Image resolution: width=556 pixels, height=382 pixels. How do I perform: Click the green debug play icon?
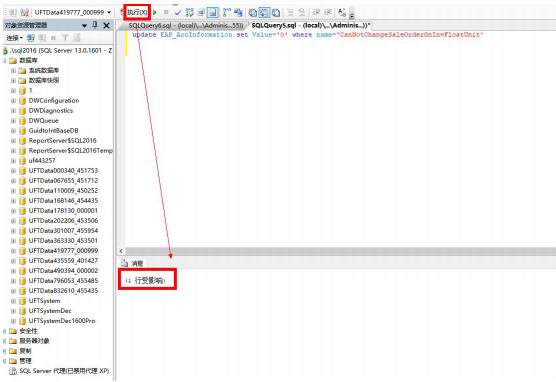155,12
